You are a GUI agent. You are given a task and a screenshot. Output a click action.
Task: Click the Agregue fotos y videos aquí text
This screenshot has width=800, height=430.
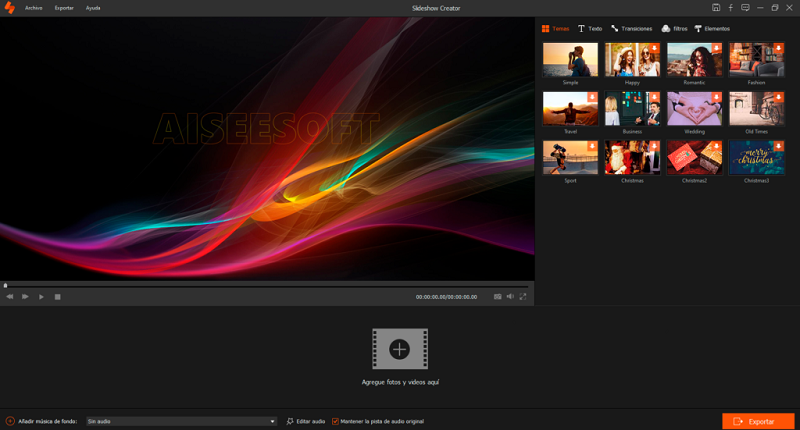coord(400,382)
